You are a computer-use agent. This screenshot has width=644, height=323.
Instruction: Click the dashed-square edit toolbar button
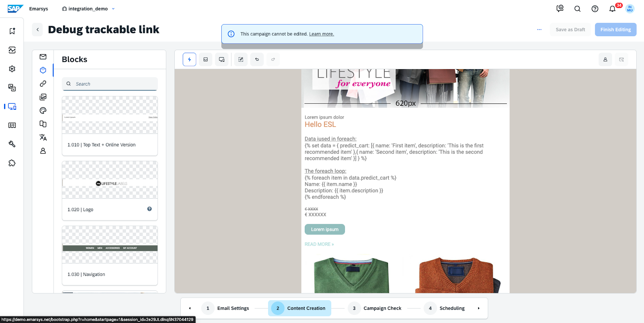coord(241,60)
